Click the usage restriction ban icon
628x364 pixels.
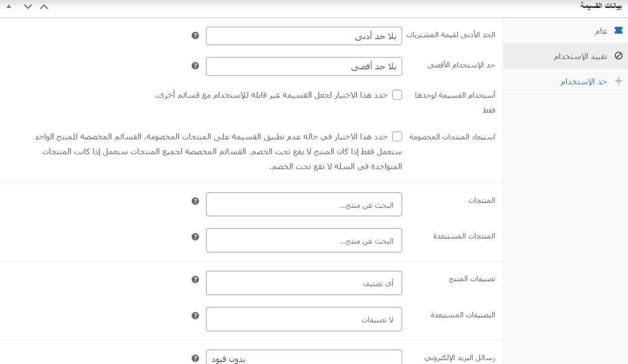[x=618, y=56]
